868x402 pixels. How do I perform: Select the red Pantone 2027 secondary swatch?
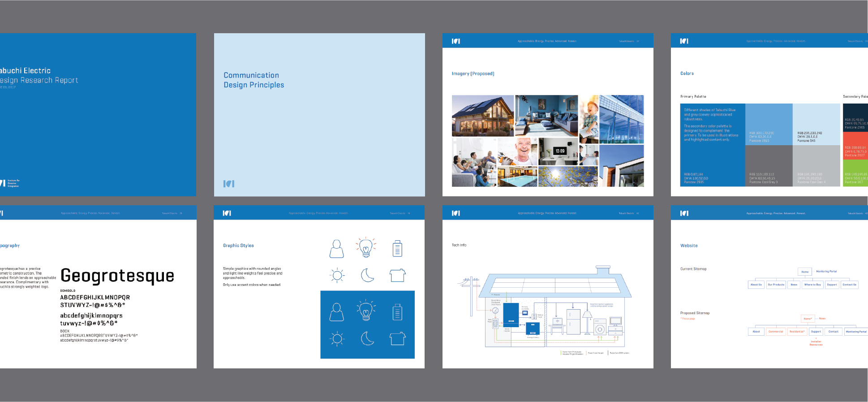pyautogui.click(x=855, y=145)
